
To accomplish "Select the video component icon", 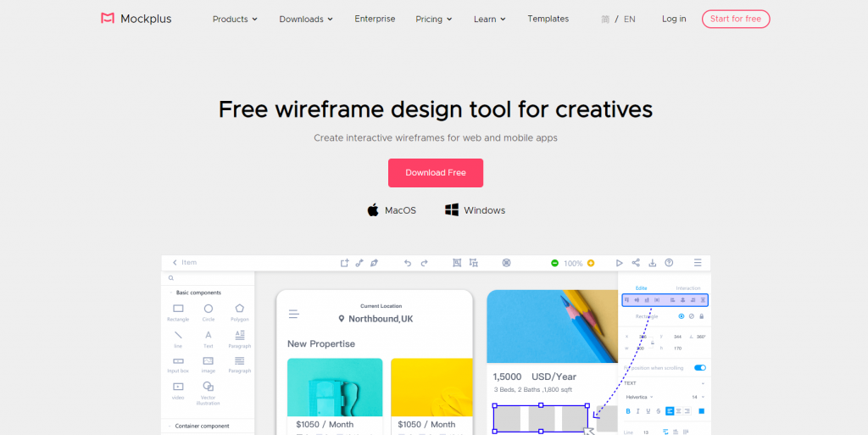I will [178, 387].
